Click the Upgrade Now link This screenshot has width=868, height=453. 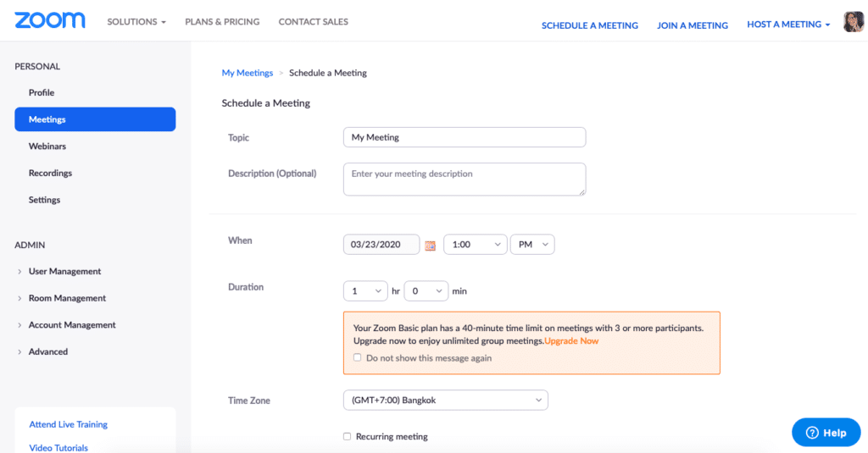click(x=571, y=341)
